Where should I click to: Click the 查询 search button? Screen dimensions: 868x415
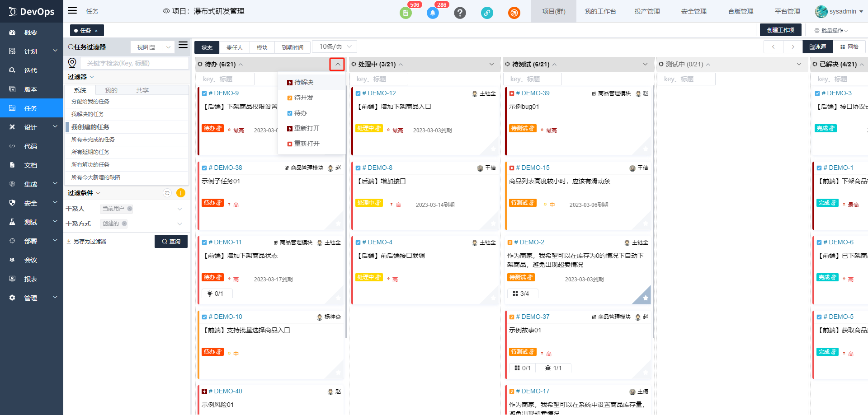click(171, 242)
